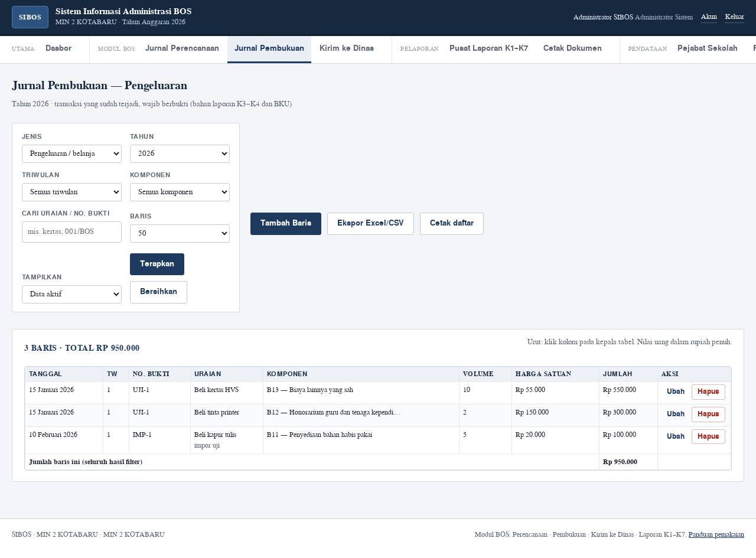Open the Tahun dropdown showing 2026
This screenshot has height=558, width=756.
[180, 154]
